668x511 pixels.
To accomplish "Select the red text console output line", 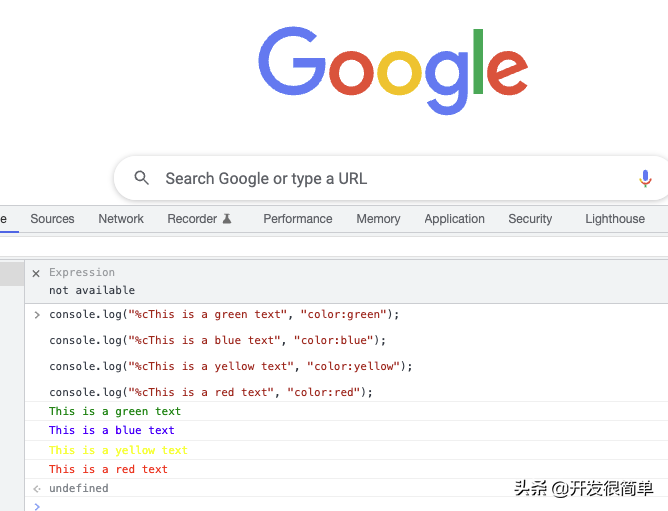I will click(x=346, y=469).
